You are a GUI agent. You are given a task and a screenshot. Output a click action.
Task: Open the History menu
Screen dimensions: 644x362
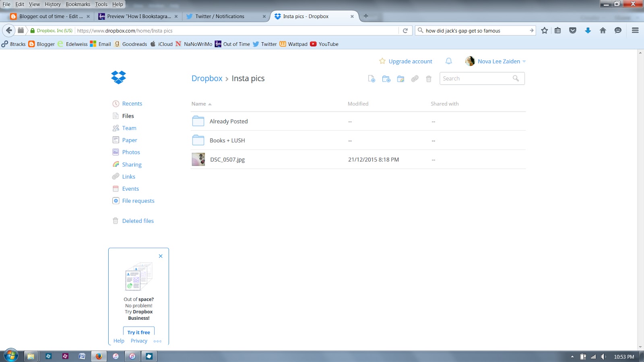click(53, 4)
